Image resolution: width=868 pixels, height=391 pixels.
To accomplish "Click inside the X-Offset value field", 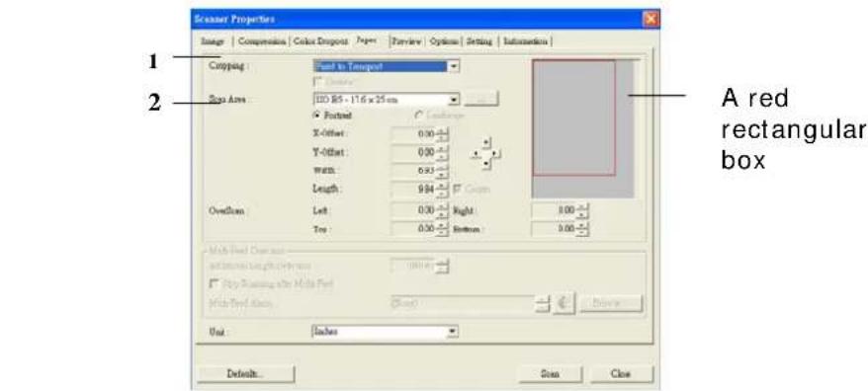I will pyautogui.click(x=414, y=135).
